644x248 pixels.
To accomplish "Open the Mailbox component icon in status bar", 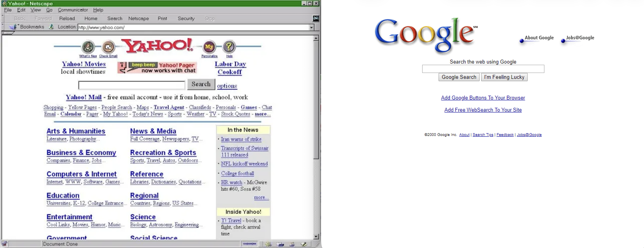I will tap(280, 244).
